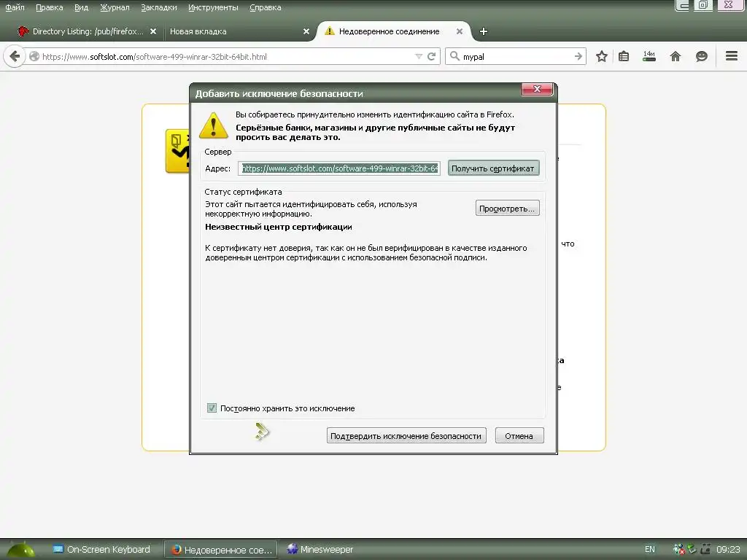The height and width of the screenshot is (560, 747).
Task: Click Firefox Недоверенное сое... taskbar item
Action: tap(221, 550)
